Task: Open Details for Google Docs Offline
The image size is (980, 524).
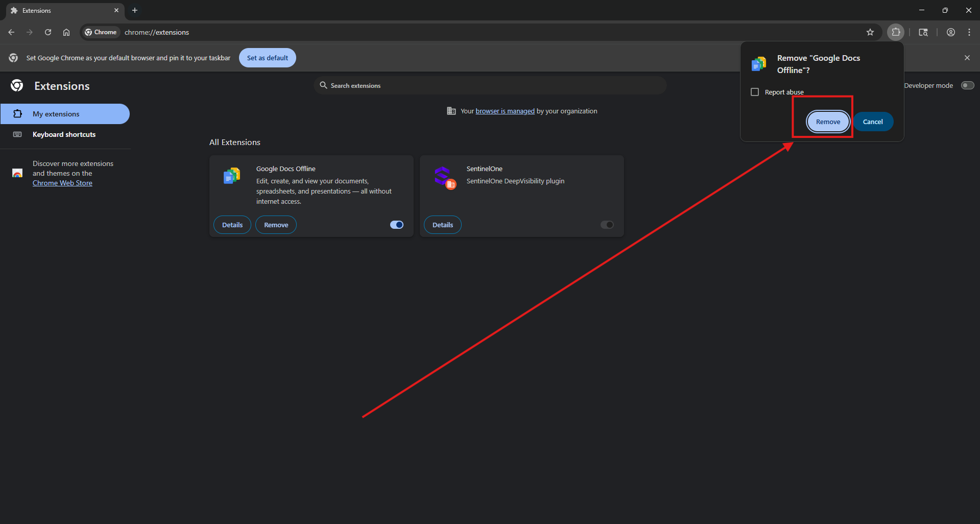Action: 232,225
